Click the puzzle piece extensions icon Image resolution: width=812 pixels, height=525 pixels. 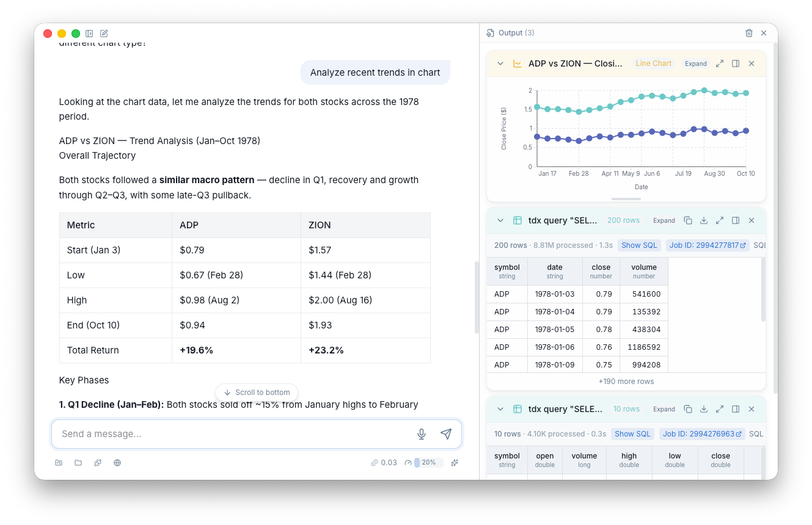pos(98,463)
